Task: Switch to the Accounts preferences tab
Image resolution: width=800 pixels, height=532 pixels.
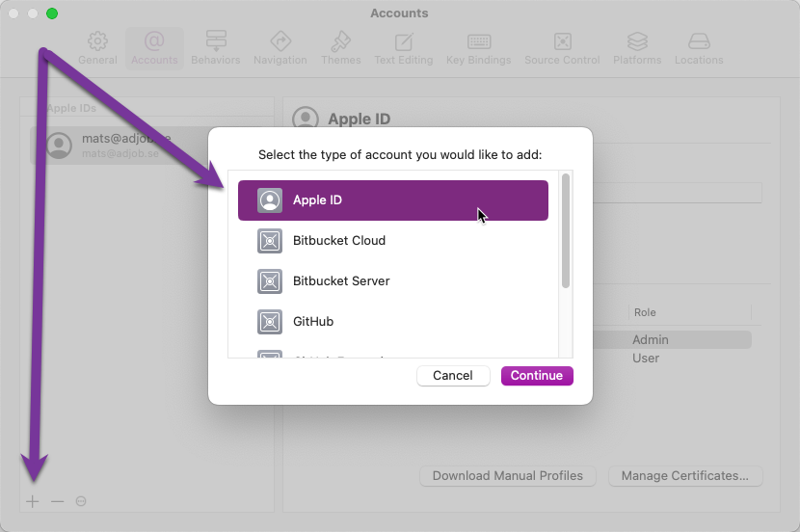Action: point(154,48)
